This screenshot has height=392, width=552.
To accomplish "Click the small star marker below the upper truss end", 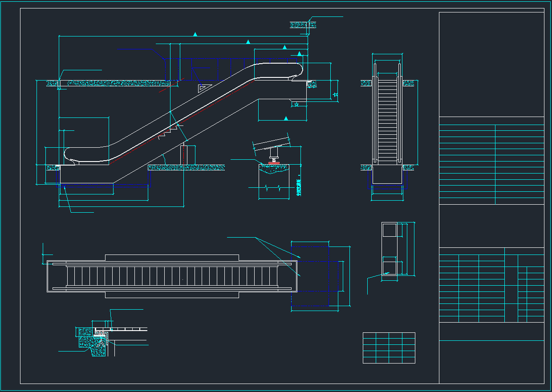I will click(296, 104).
